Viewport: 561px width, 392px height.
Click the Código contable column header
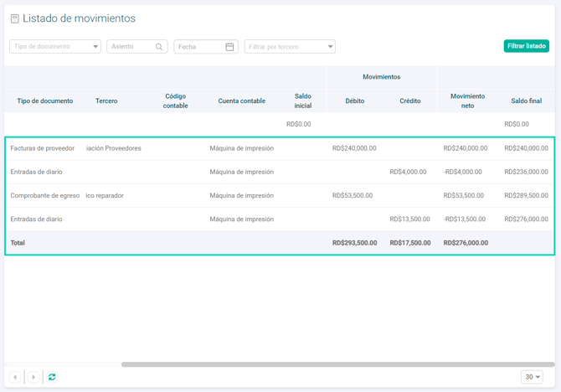(176, 101)
